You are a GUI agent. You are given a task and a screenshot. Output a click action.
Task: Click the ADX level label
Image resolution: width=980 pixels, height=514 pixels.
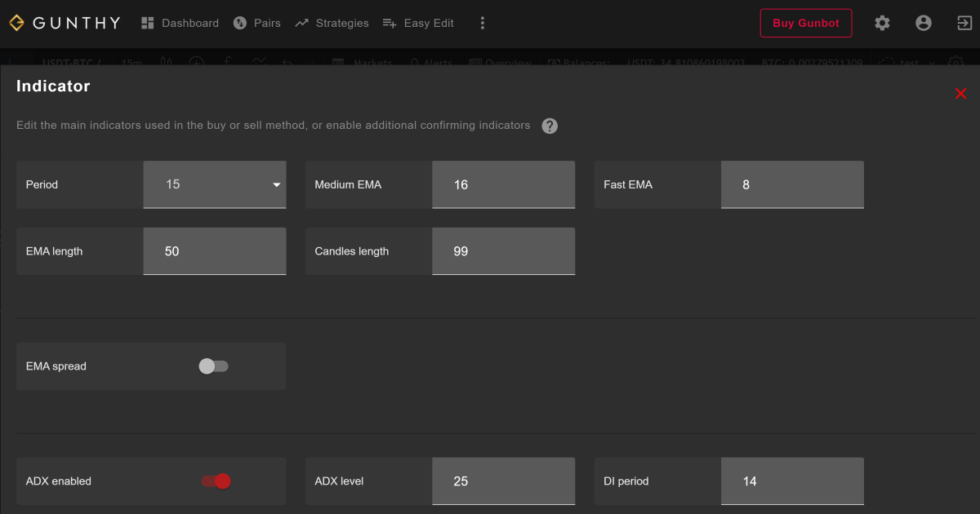(x=339, y=481)
